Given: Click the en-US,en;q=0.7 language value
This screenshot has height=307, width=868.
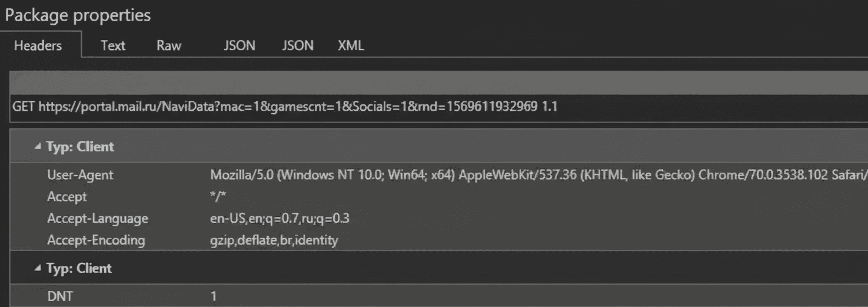Looking at the screenshot, I should [x=280, y=219].
